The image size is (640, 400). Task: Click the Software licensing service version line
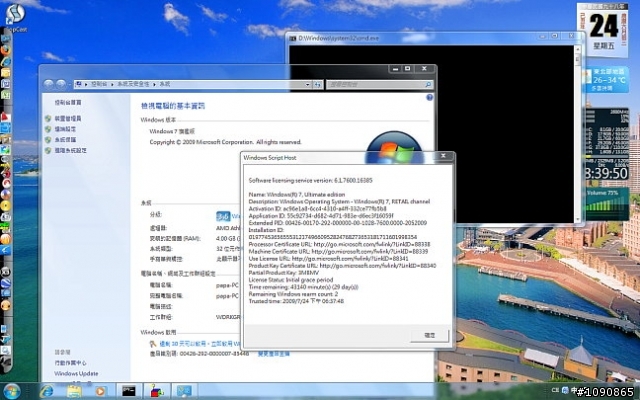click(311, 180)
